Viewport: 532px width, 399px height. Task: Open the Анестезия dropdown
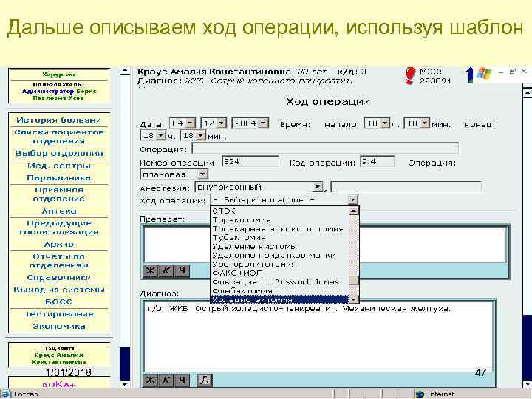(x=318, y=187)
